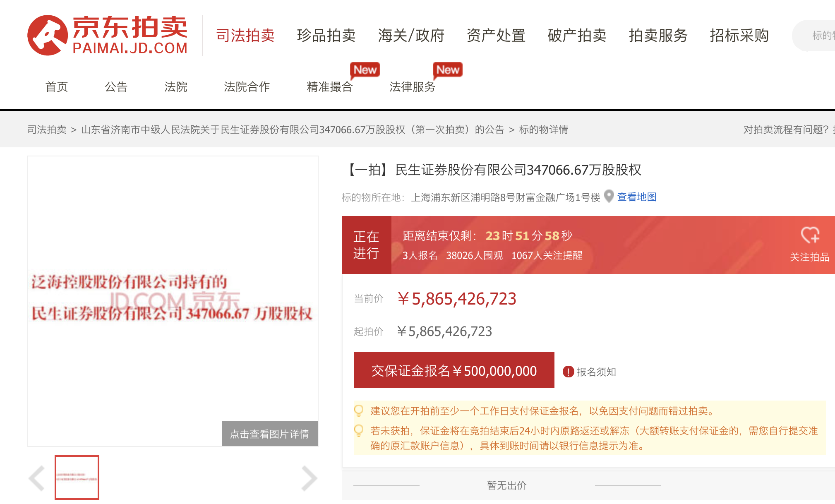
Task: Open the 破产拍卖 navigation tab
Action: (577, 36)
